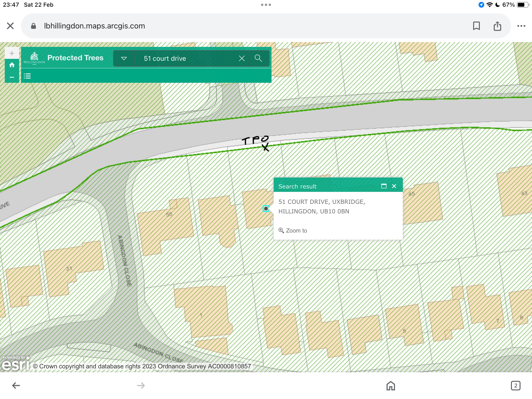The width and height of the screenshot is (532, 399).
Task: Close the Search result popup
Action: coord(394,186)
